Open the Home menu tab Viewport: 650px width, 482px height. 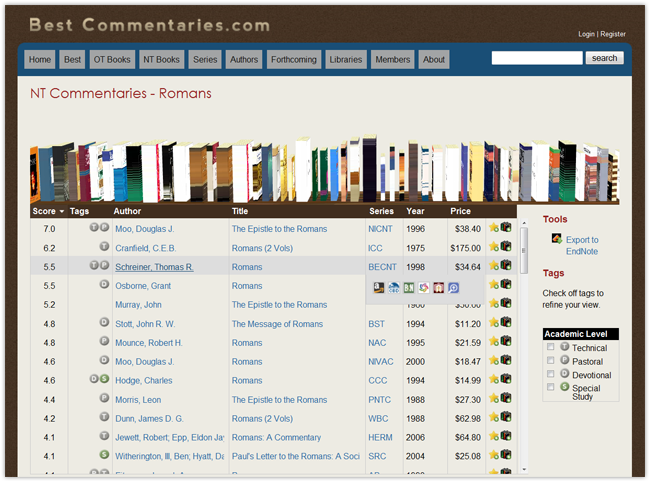pyautogui.click(x=40, y=59)
